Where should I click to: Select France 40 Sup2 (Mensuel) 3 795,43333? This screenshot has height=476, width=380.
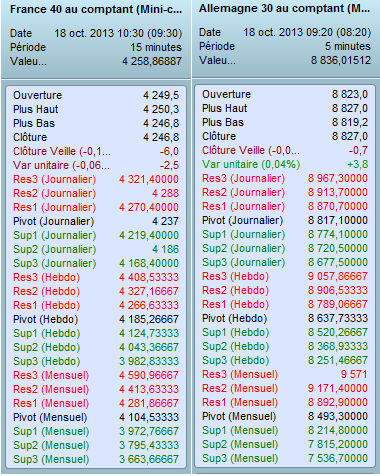[96, 445]
